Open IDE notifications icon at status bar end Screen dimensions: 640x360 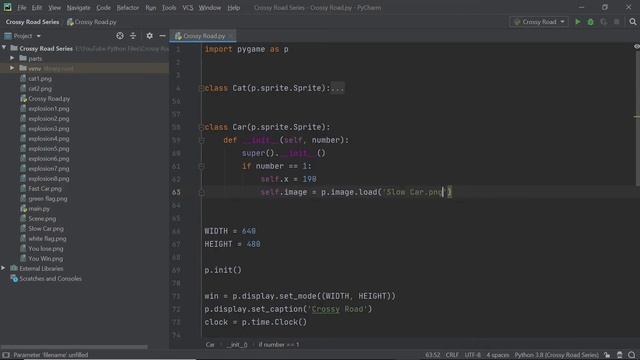click(x=632, y=355)
